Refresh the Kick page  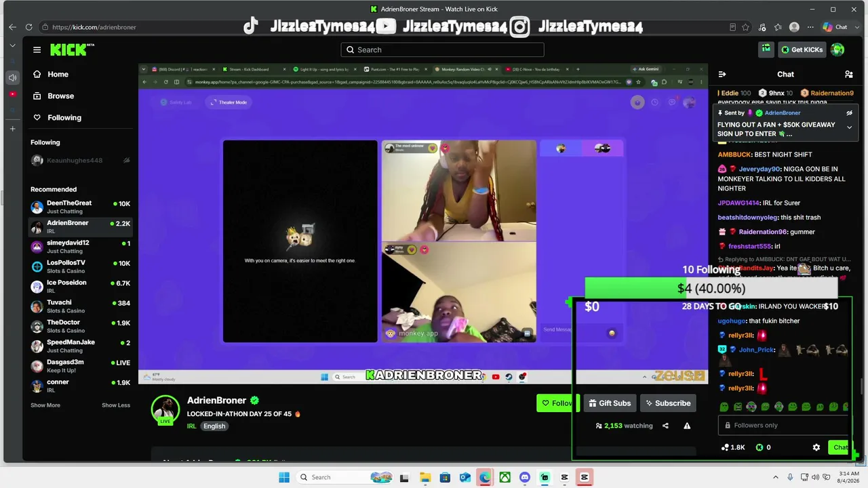28,27
